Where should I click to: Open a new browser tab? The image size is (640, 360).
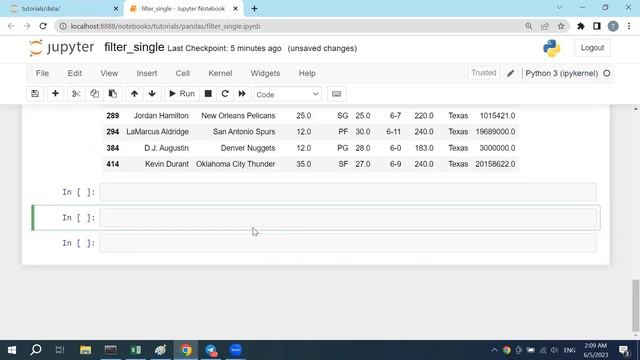coord(254,9)
